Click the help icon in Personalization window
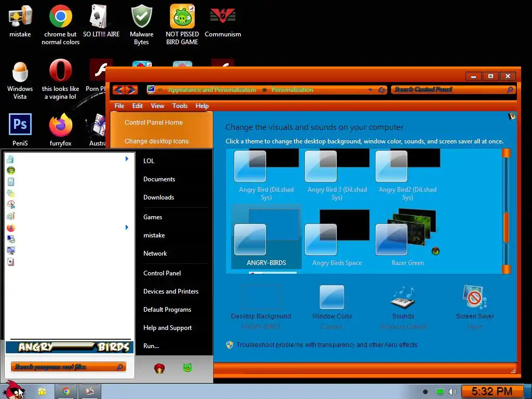 pyautogui.click(x=511, y=116)
